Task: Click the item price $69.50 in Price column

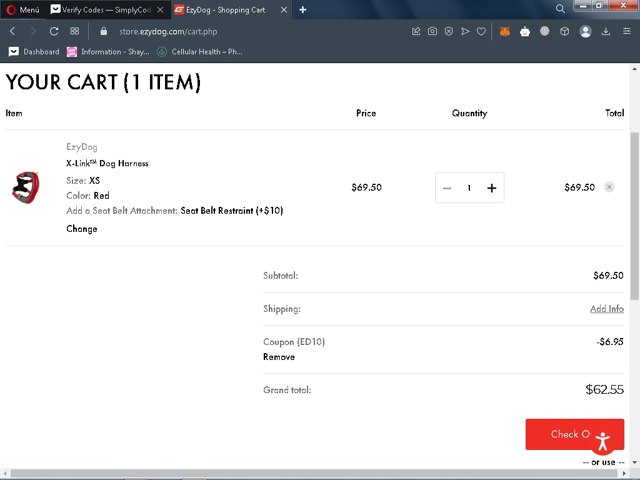Action: tap(367, 187)
